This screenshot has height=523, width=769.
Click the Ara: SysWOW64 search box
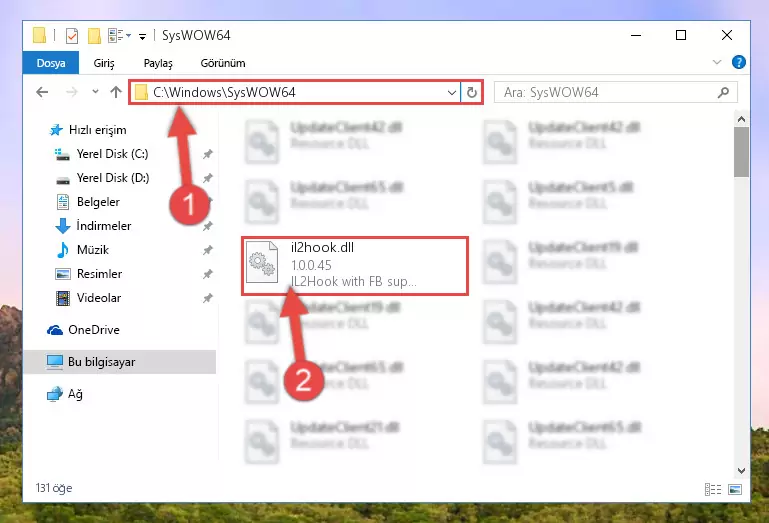coord(616,92)
